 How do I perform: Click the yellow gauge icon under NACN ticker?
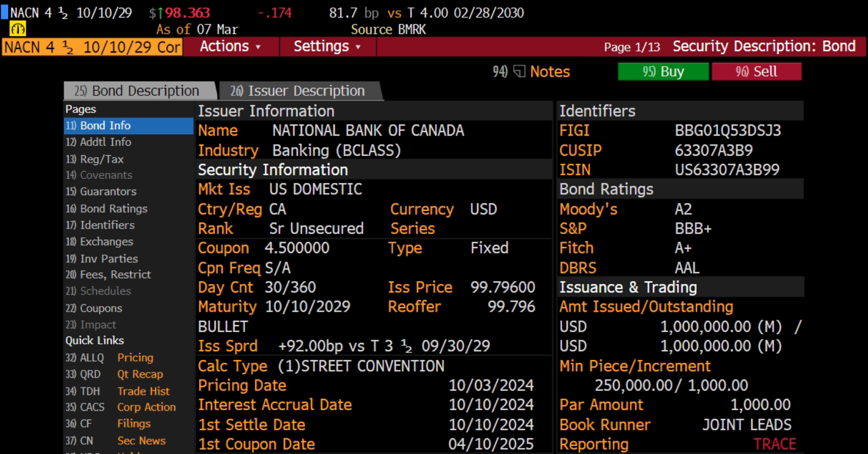pyautogui.click(x=18, y=29)
